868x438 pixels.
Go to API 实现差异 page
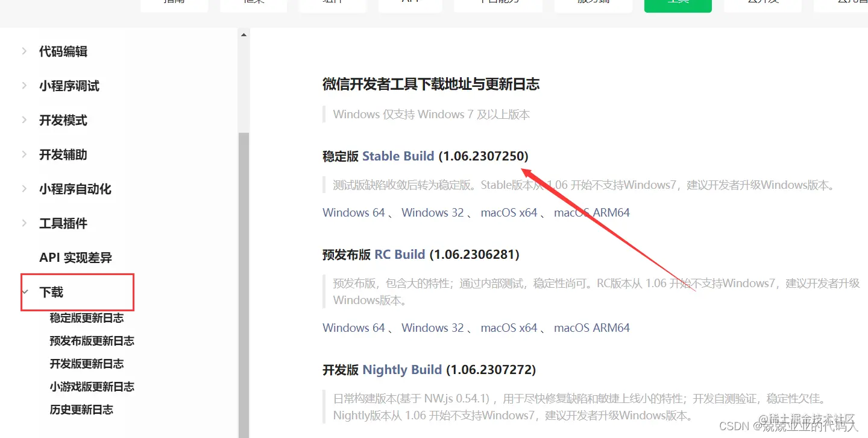[x=76, y=258]
